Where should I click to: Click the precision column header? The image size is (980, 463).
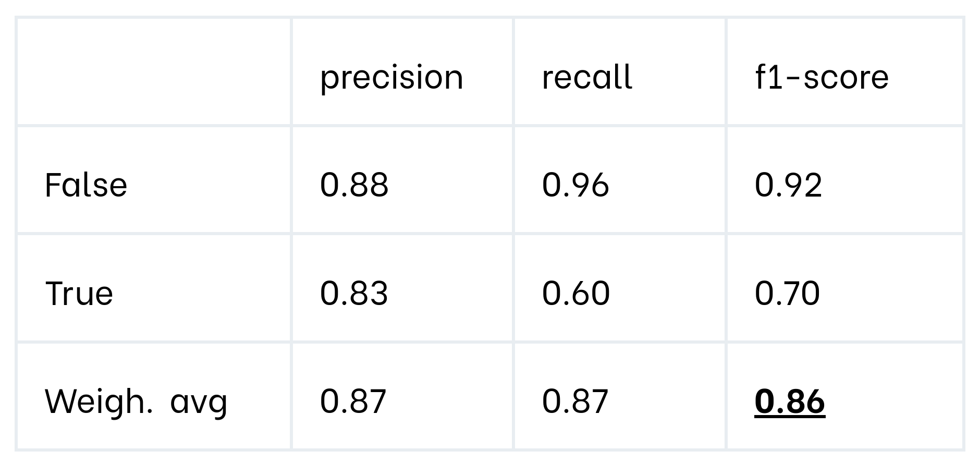click(x=391, y=78)
